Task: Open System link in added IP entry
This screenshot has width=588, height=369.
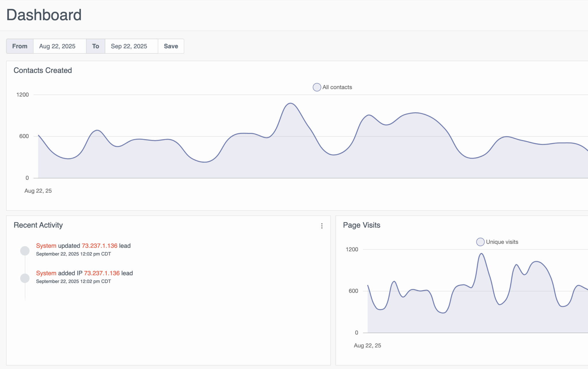Action: [x=46, y=273]
